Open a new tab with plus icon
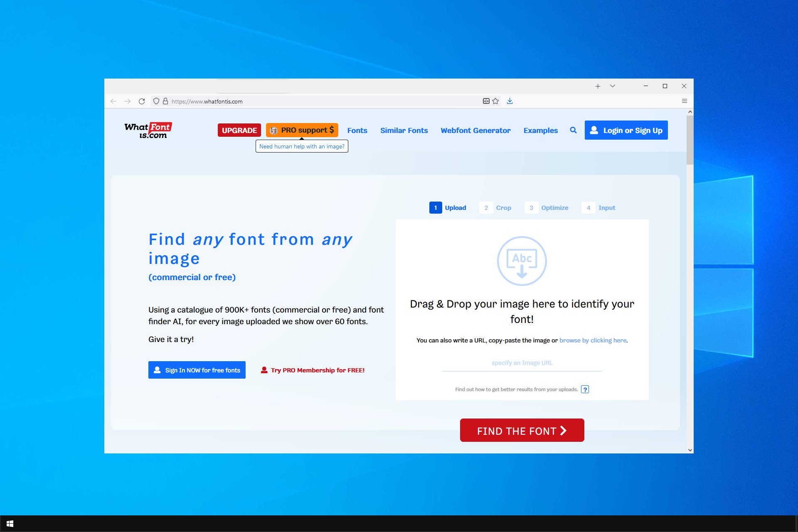 tap(598, 86)
